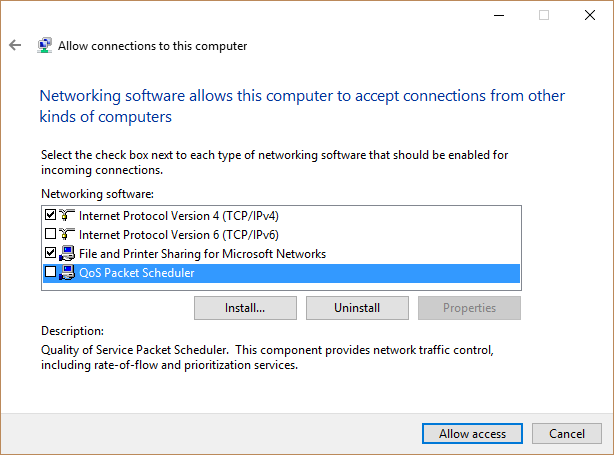
Task: Confirm with the Allow access button
Action: point(472,433)
